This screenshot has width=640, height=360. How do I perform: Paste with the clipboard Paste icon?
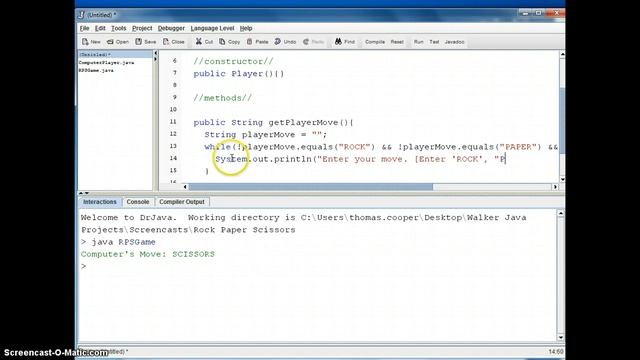tap(249, 42)
